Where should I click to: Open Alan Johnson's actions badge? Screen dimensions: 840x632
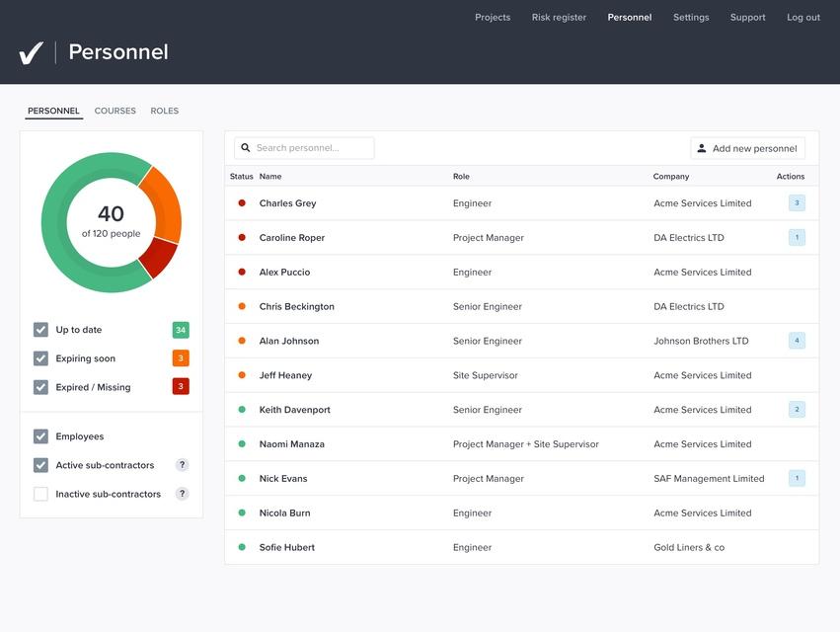[x=797, y=341]
